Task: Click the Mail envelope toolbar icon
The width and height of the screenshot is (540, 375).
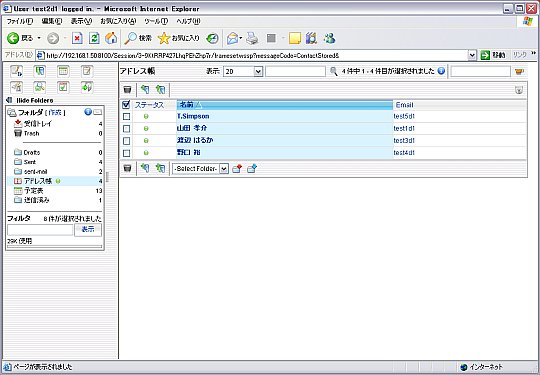Action: click(x=232, y=38)
